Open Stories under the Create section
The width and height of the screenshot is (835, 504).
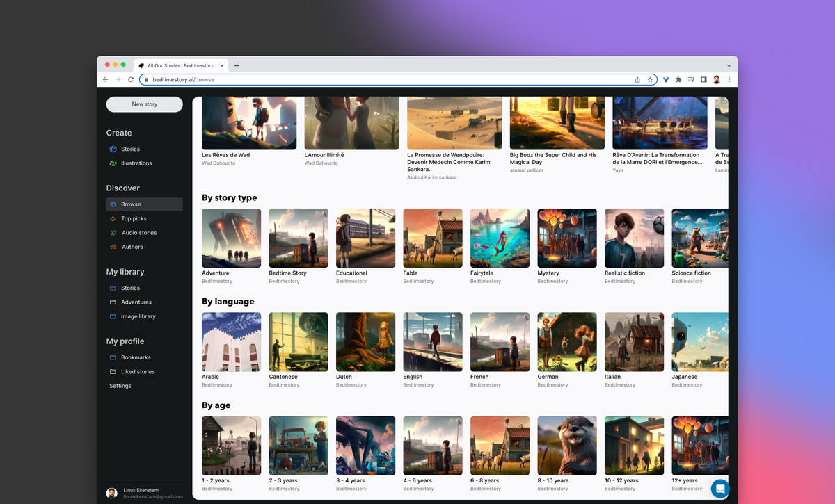(x=130, y=149)
